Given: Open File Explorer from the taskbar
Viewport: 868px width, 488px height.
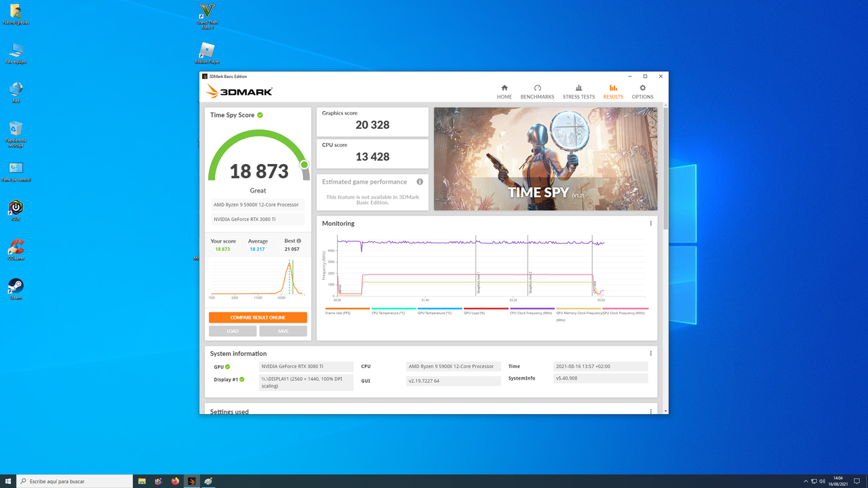Looking at the screenshot, I should point(142,481).
